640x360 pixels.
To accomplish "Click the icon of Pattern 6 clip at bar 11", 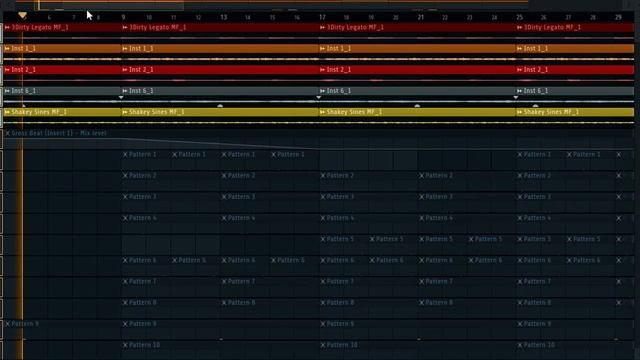I will tap(175, 260).
